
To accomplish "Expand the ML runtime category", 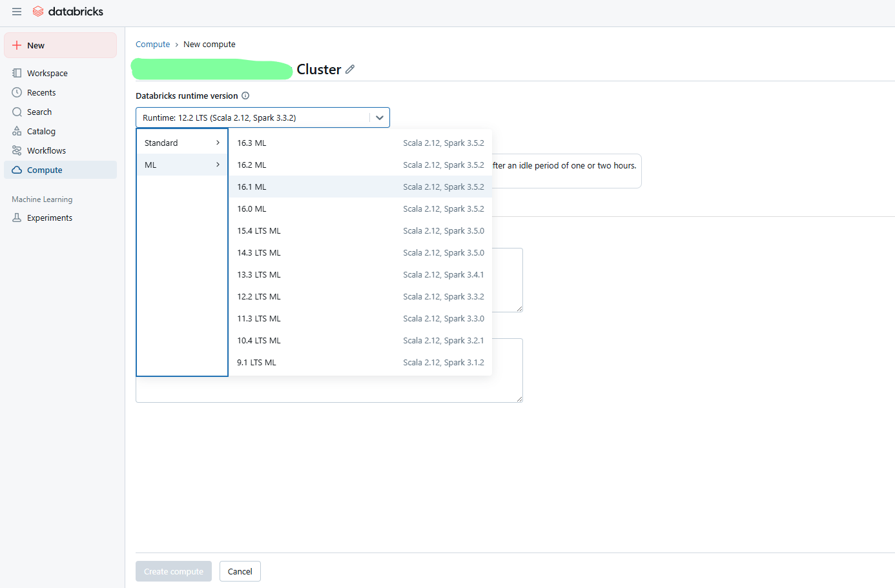I will coord(182,165).
